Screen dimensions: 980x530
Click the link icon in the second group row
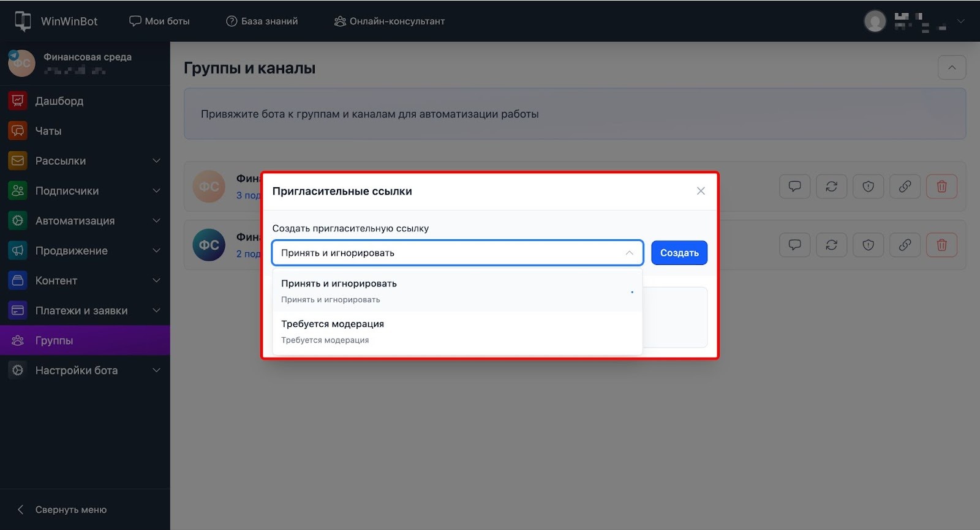[x=905, y=245]
